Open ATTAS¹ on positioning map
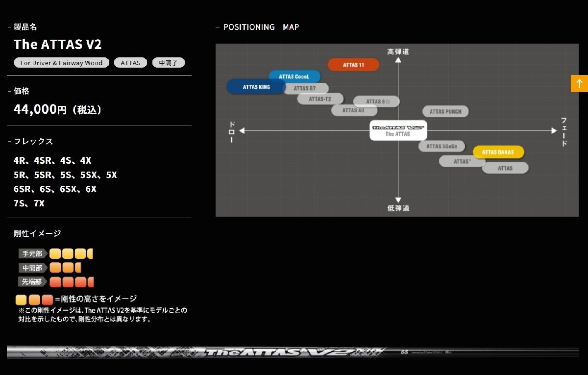 point(462,161)
